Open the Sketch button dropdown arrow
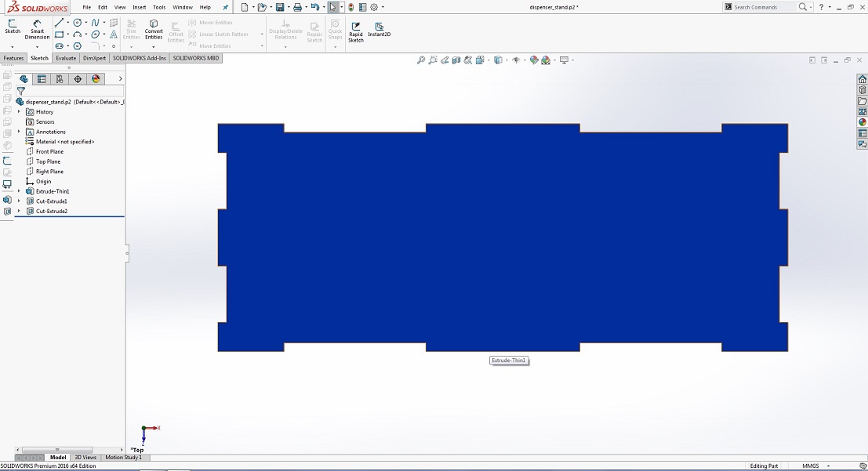 (13, 46)
